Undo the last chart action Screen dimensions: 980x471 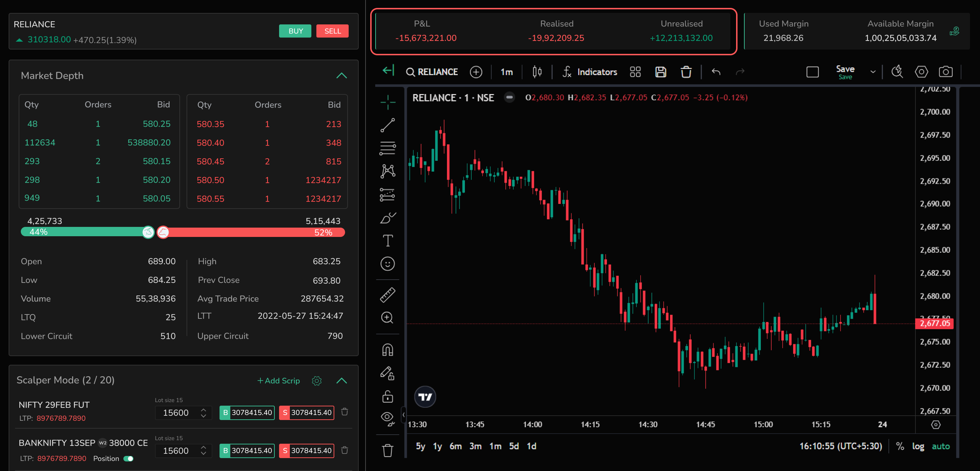(x=716, y=71)
